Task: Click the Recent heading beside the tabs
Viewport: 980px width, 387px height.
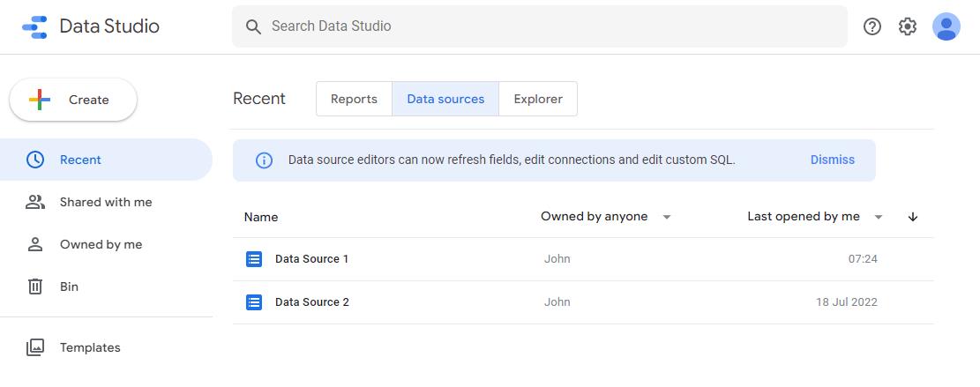Action: pos(259,99)
